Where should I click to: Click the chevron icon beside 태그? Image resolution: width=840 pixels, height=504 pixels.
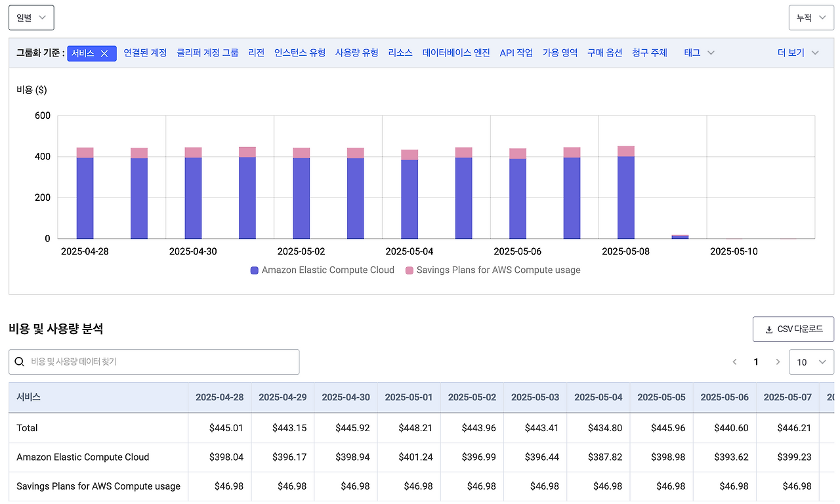click(x=710, y=52)
